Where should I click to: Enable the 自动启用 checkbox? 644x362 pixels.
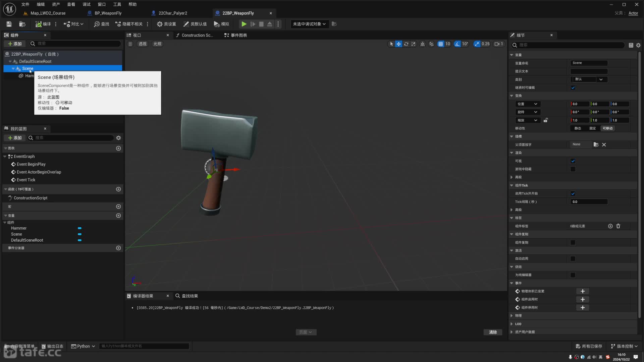tap(573, 259)
